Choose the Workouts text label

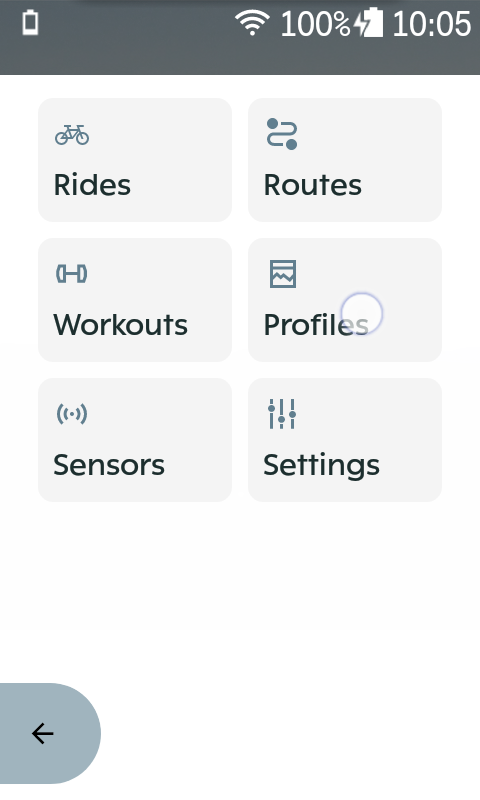pyautogui.click(x=121, y=324)
